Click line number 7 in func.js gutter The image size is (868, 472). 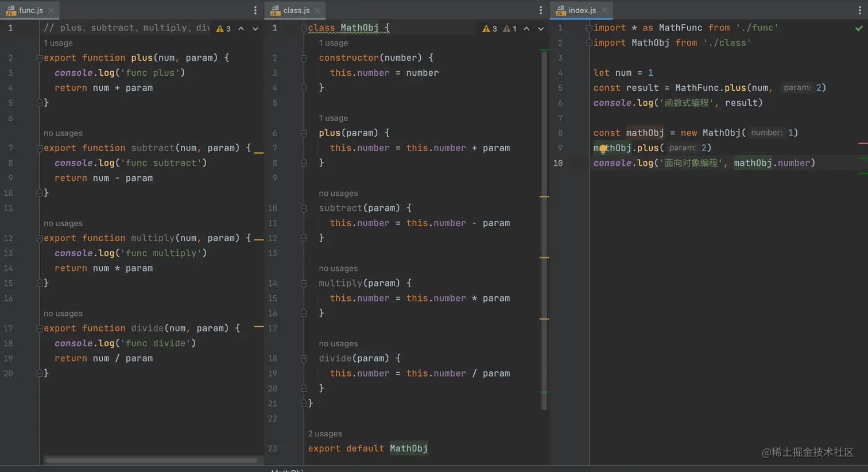(10, 148)
